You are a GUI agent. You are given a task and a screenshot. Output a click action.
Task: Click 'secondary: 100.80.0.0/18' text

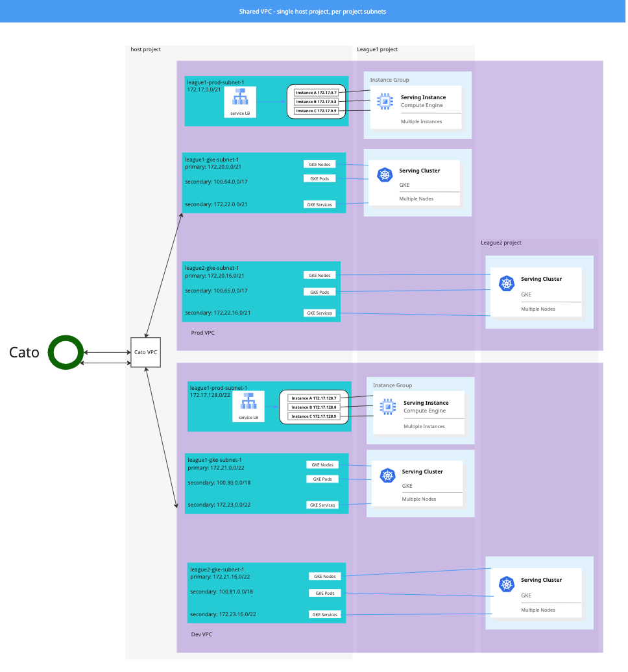tap(220, 485)
